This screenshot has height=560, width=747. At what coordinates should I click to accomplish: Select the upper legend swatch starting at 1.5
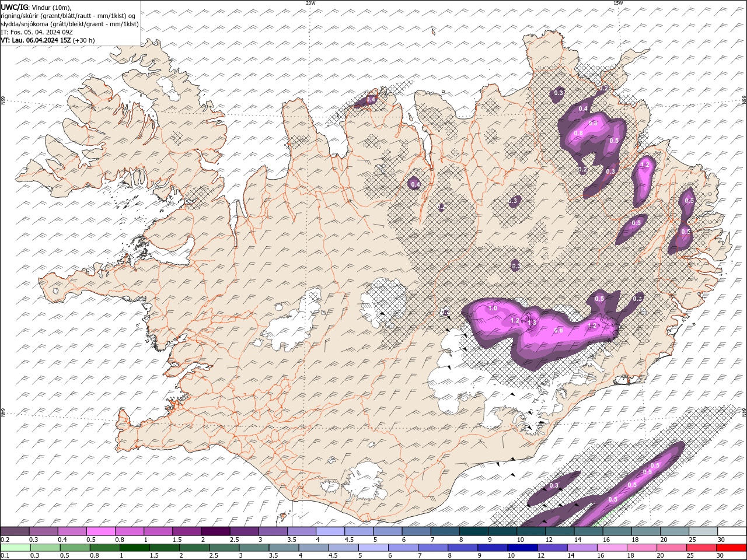tap(186, 531)
